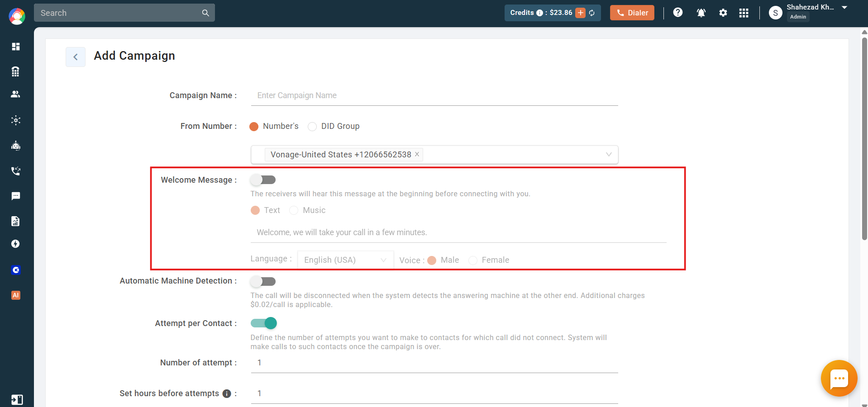Click the search magnifier icon
This screenshot has height=407, width=868.
click(205, 13)
